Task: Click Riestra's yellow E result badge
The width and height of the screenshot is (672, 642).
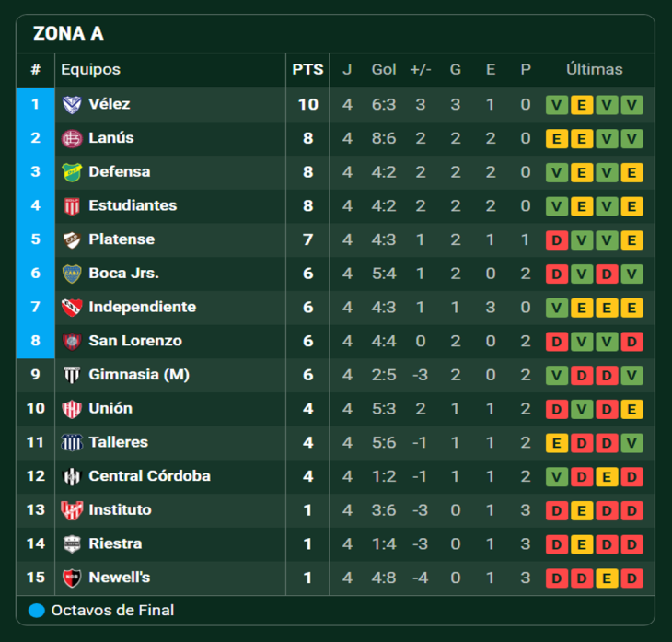Action: [x=581, y=544]
